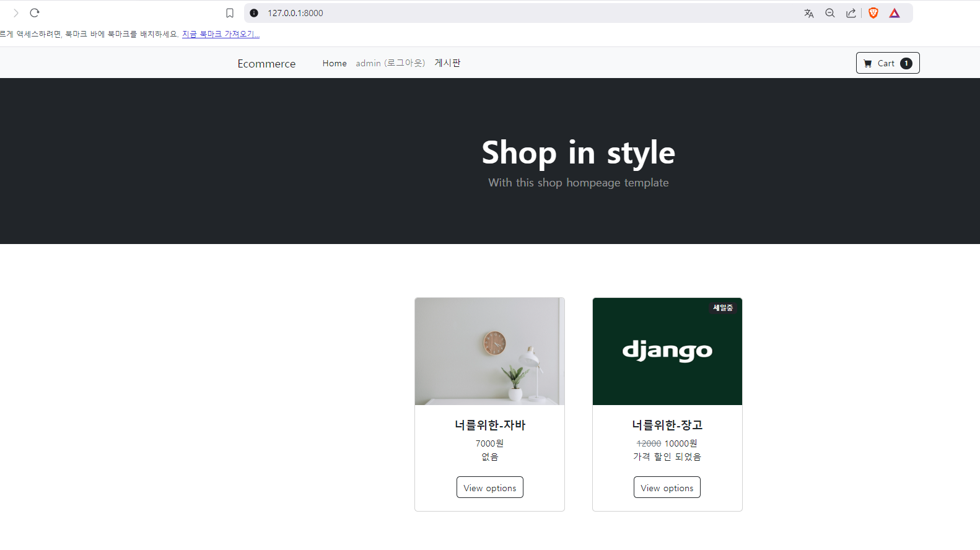Viewport: 980px width, 550px height.
Task: Open the Ecommerce brand link
Action: coord(266,63)
